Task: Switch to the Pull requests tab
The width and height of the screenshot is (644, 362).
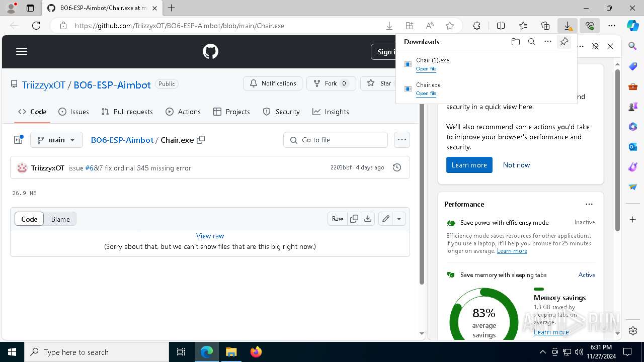Action: pyautogui.click(x=127, y=112)
